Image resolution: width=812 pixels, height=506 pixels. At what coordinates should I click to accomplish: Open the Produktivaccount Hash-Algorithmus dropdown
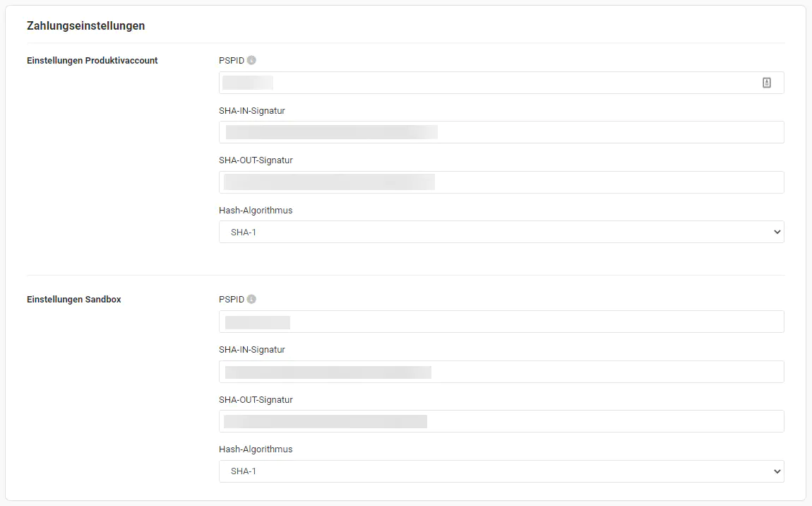pyautogui.click(x=501, y=232)
